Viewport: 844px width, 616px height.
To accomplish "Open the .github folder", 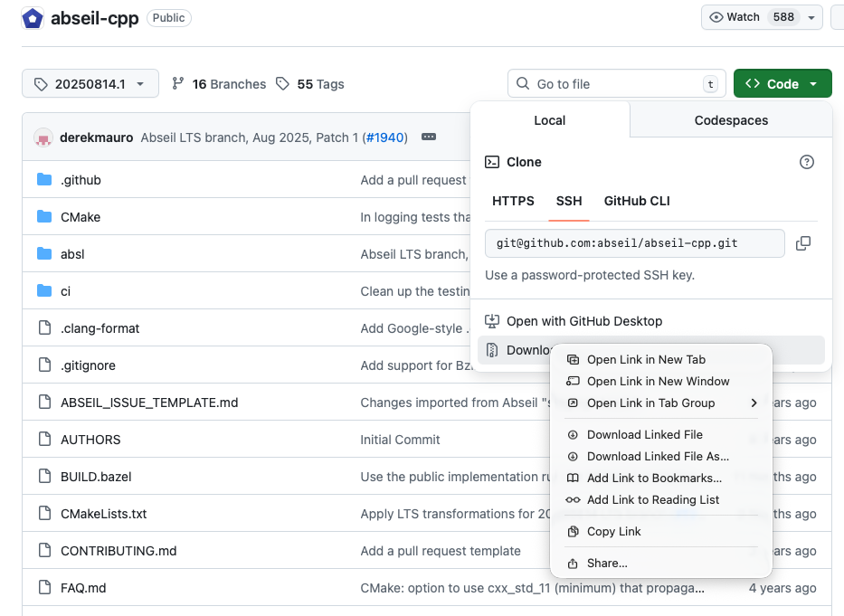I will point(81,180).
